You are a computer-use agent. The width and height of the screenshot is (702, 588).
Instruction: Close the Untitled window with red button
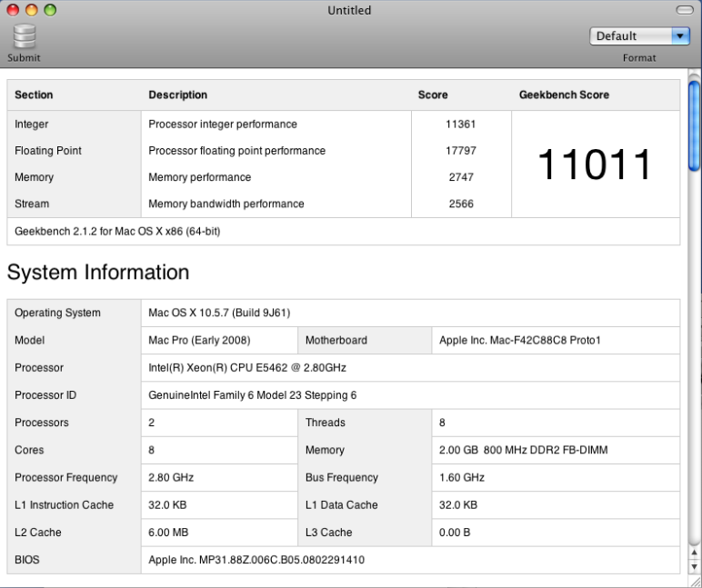13,10
